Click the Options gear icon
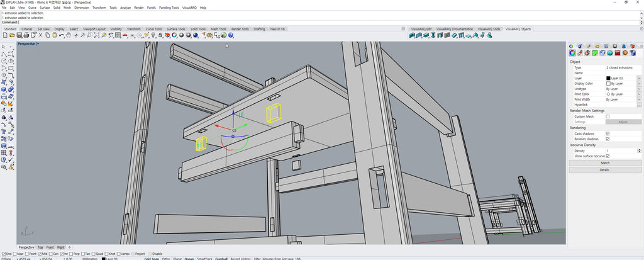The image size is (644, 260). tap(209, 35)
